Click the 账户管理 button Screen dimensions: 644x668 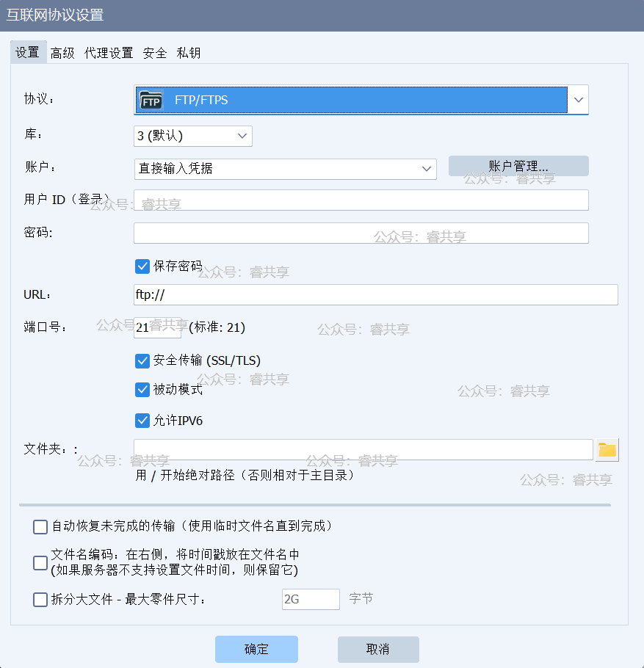(518, 166)
